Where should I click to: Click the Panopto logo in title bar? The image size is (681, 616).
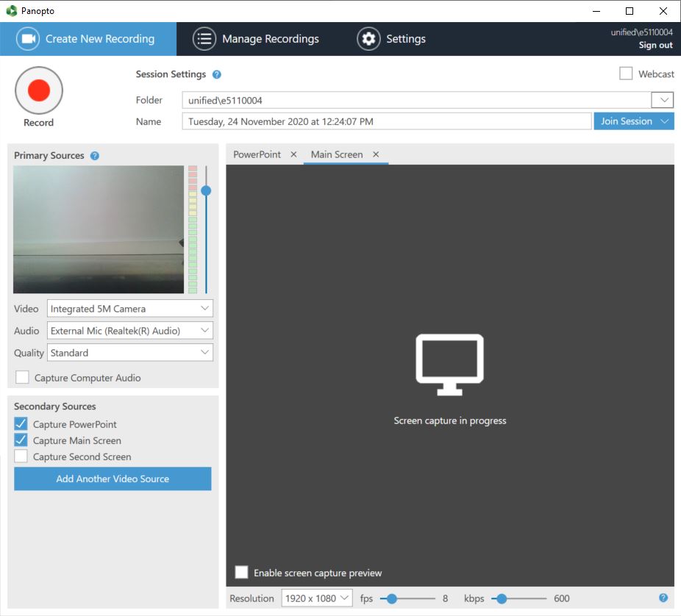(x=11, y=11)
